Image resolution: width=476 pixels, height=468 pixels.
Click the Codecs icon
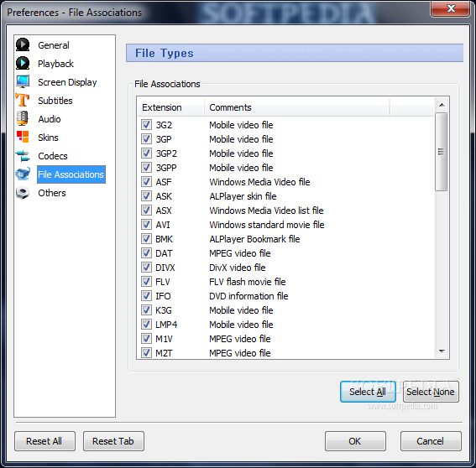pyautogui.click(x=23, y=156)
